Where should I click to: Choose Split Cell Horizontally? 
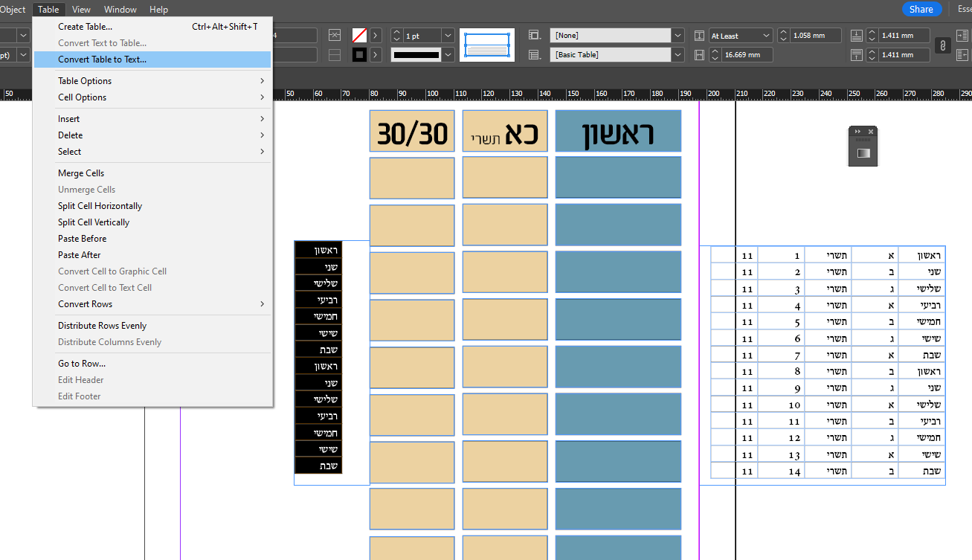152,206
